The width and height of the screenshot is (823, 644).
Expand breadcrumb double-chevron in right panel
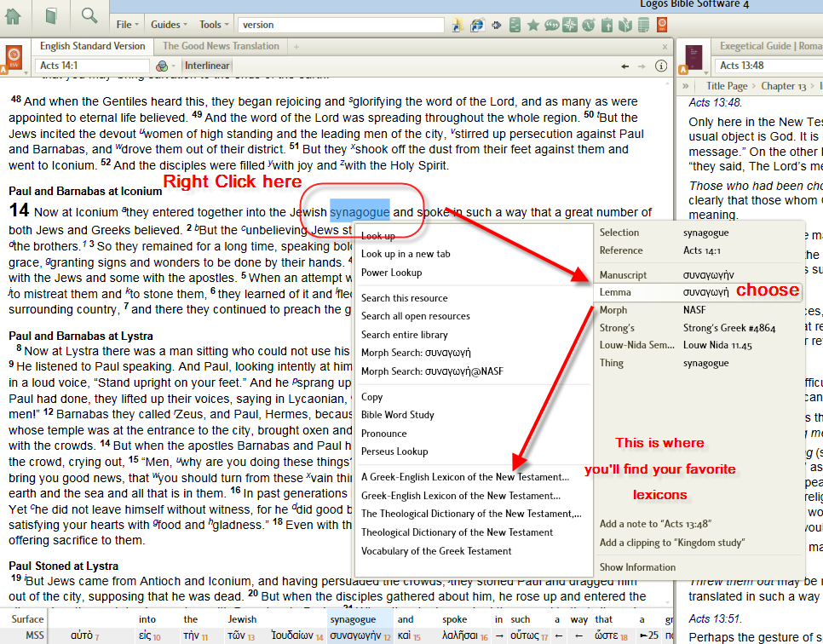coord(685,86)
